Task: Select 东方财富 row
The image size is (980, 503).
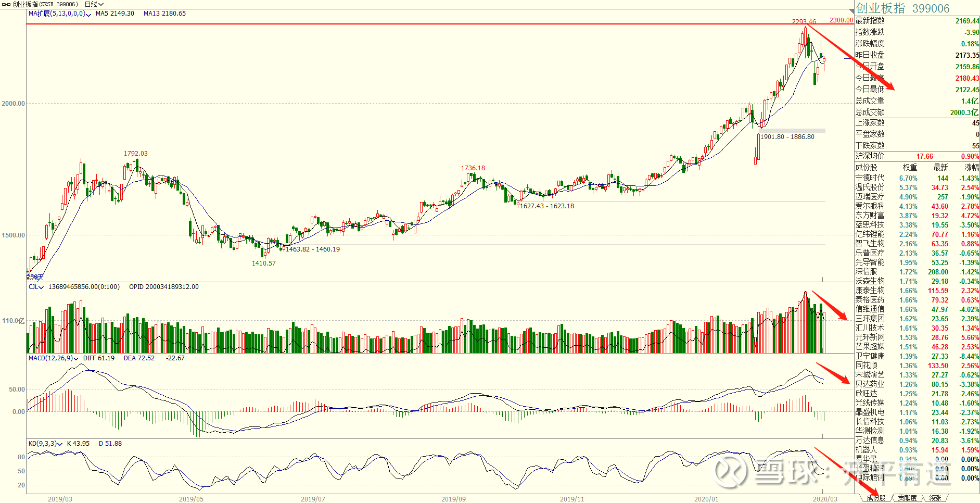Action: pos(917,216)
